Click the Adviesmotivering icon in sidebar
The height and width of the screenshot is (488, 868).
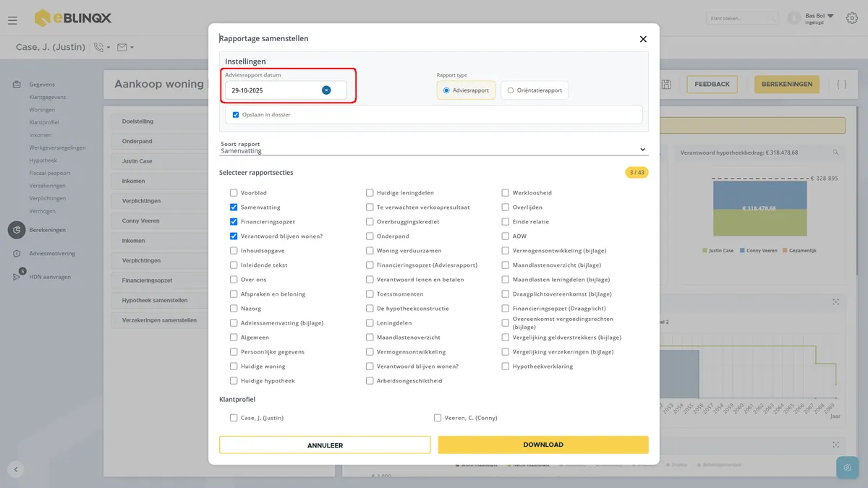tap(17, 254)
